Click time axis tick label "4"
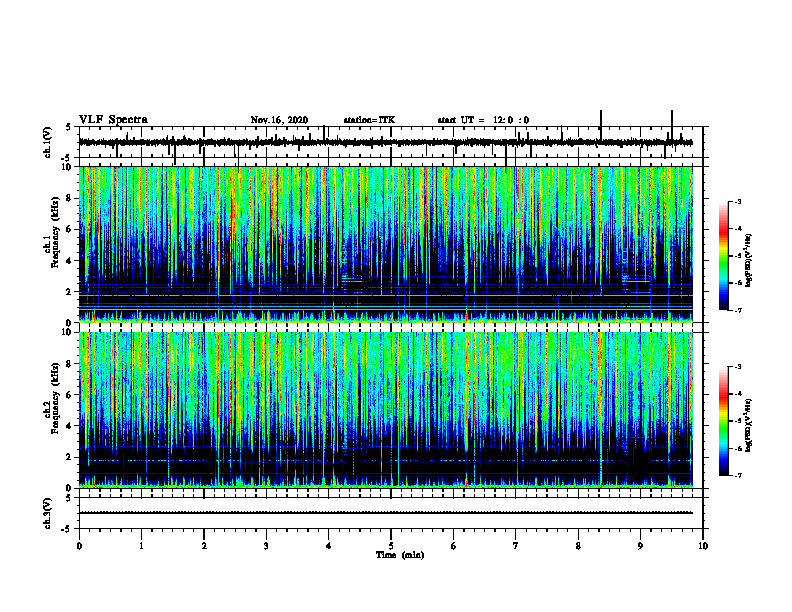 click(x=329, y=546)
